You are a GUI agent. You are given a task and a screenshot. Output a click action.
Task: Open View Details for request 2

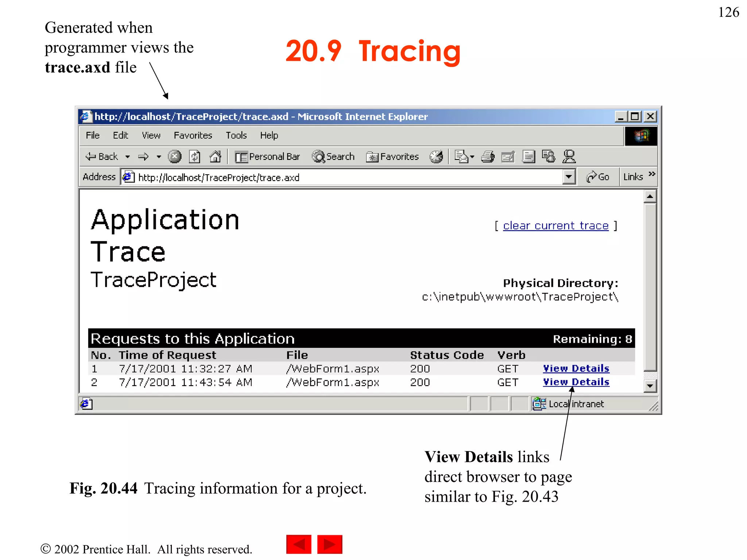576,382
